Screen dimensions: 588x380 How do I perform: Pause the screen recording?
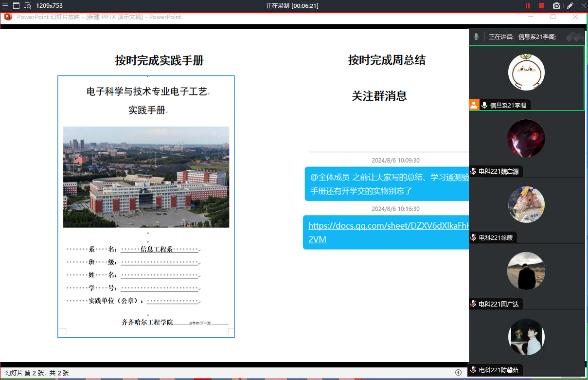point(528,6)
